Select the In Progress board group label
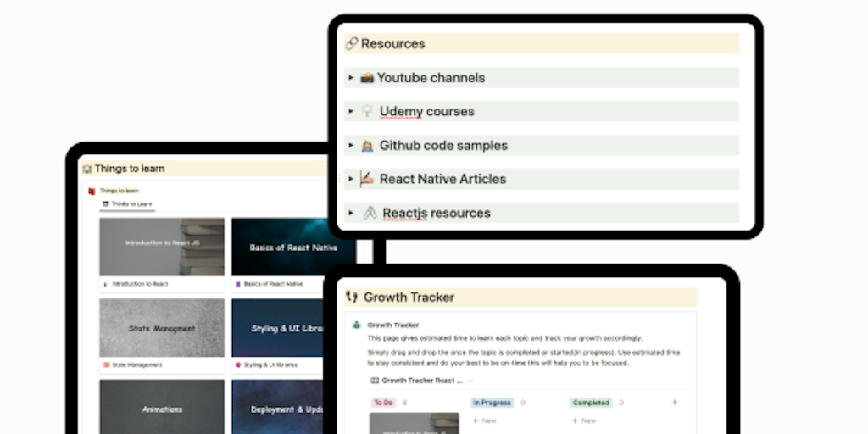 (492, 403)
